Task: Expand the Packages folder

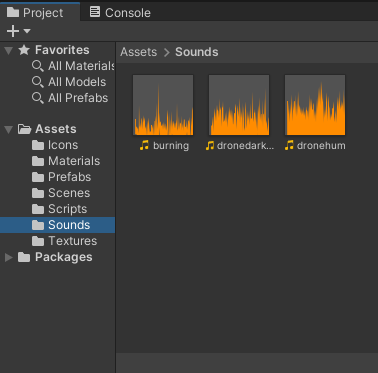Action: [8, 257]
